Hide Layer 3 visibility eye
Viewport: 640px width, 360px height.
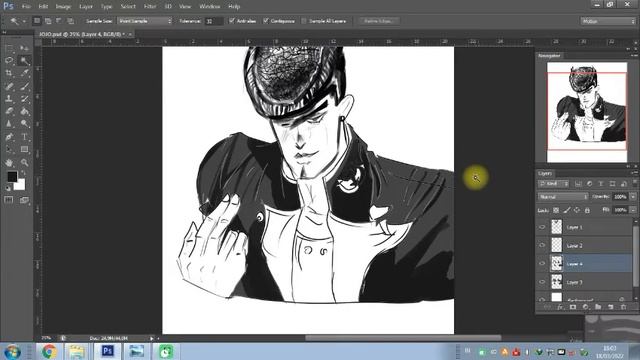(x=542, y=282)
